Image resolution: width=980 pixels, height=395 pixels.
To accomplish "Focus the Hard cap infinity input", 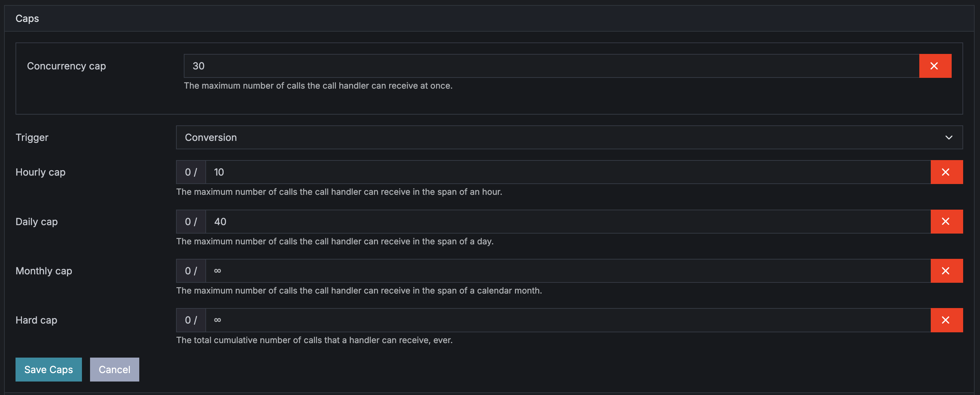I will pyautogui.click(x=568, y=320).
